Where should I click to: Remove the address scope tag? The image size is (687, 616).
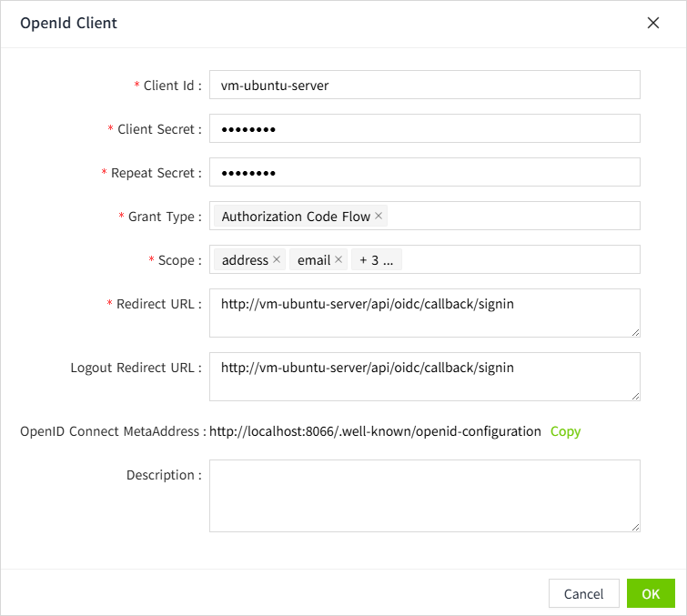pos(277,260)
